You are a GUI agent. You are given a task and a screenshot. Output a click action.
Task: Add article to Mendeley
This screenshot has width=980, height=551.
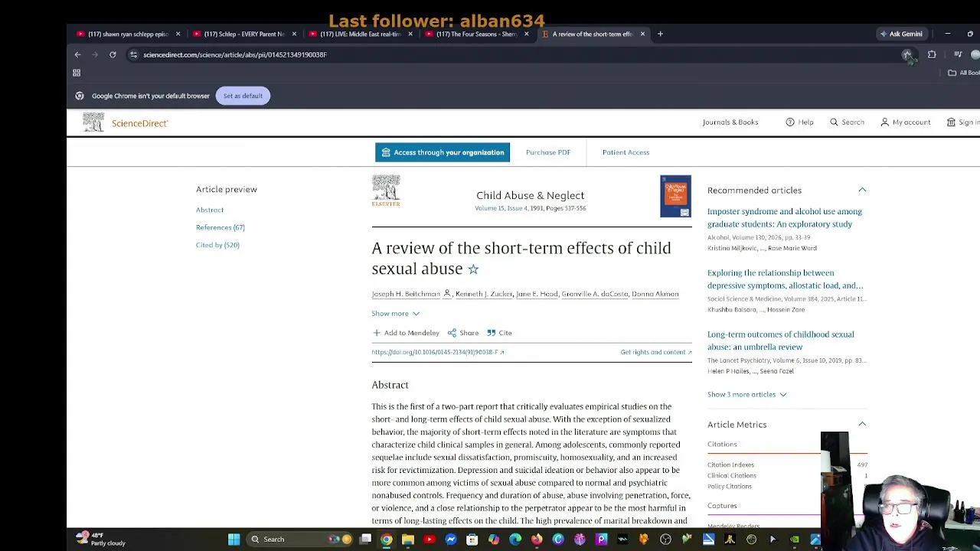coord(406,333)
